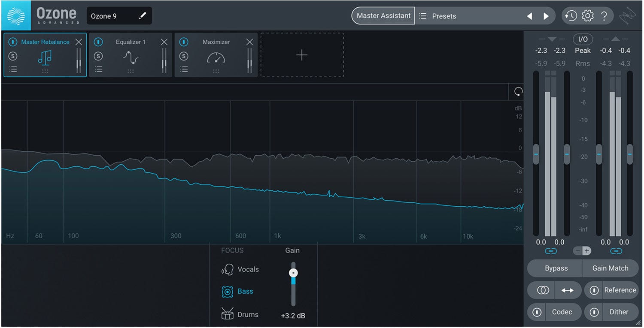Click left output gain slider handle
The width and height of the screenshot is (644, 328).
[599, 154]
